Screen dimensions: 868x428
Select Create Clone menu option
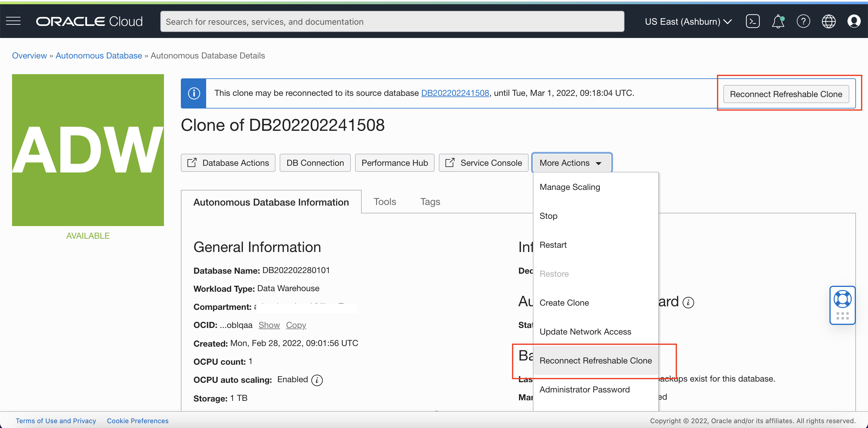(564, 303)
